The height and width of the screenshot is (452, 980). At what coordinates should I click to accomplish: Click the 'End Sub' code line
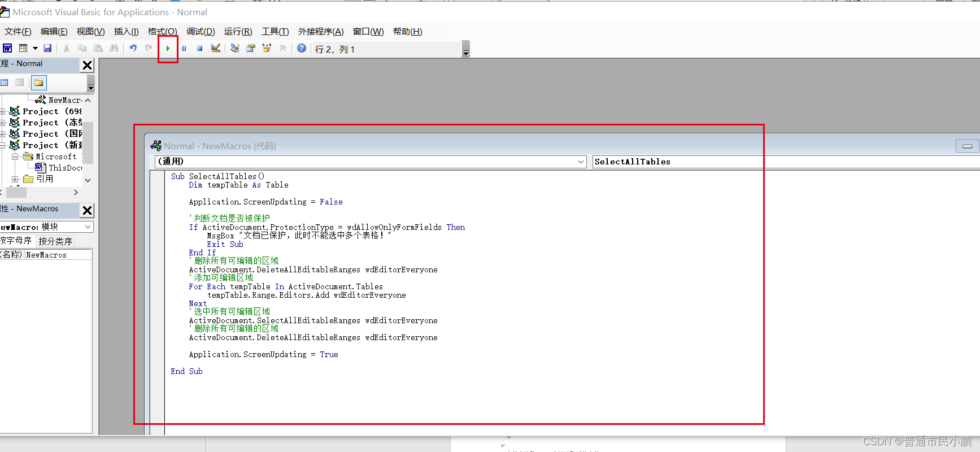186,371
